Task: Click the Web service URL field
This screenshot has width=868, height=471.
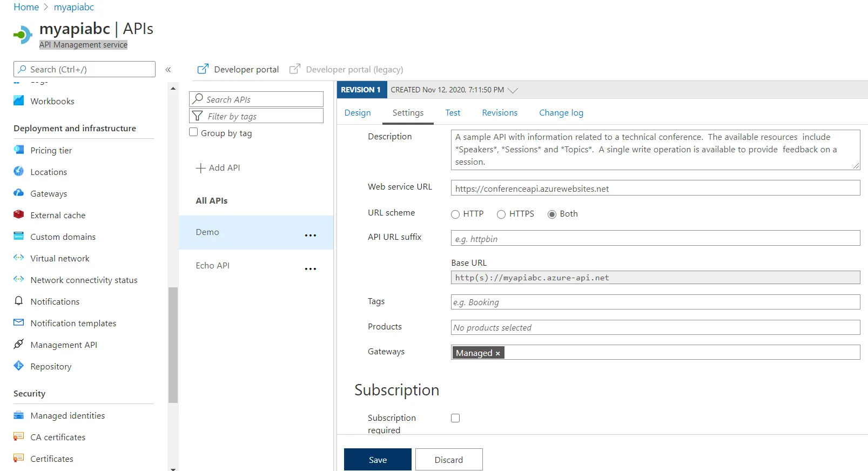Action: 656,188
